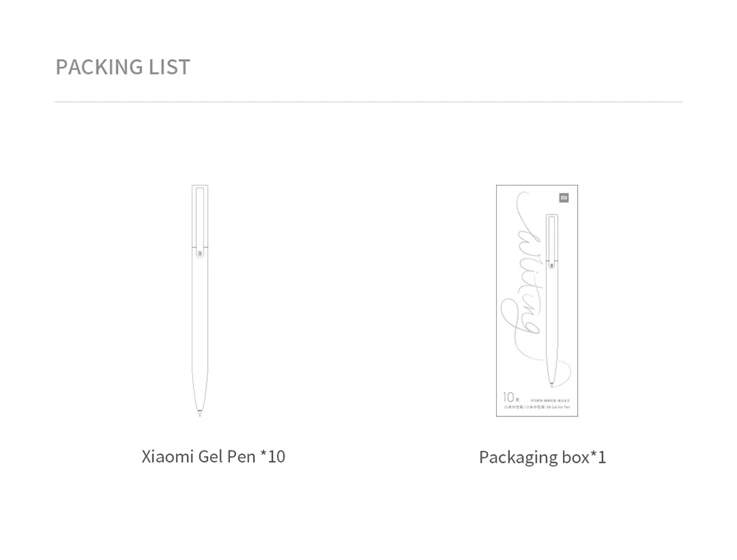Open the gel pen illustration

point(200,301)
